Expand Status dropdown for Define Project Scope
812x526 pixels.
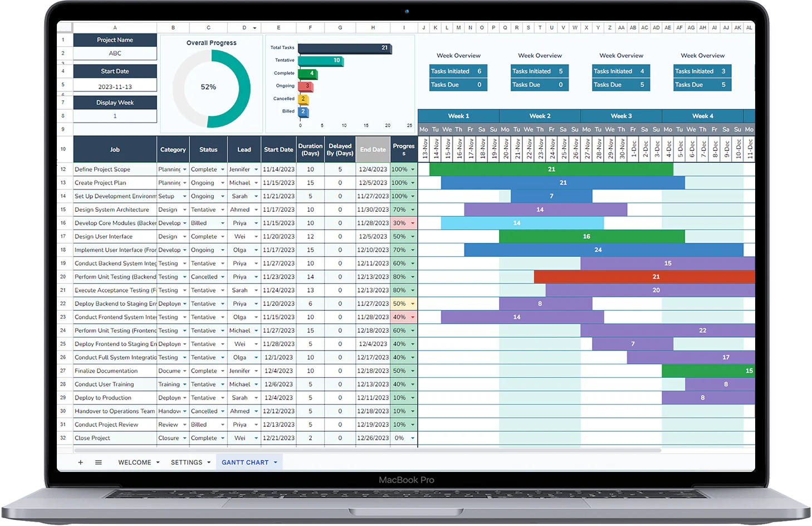pyautogui.click(x=223, y=169)
